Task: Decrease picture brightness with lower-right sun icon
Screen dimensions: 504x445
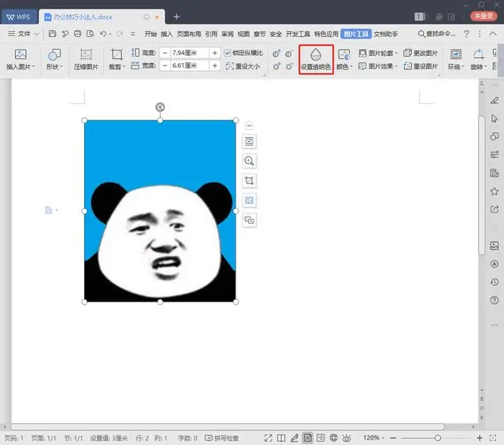Action: (289, 66)
